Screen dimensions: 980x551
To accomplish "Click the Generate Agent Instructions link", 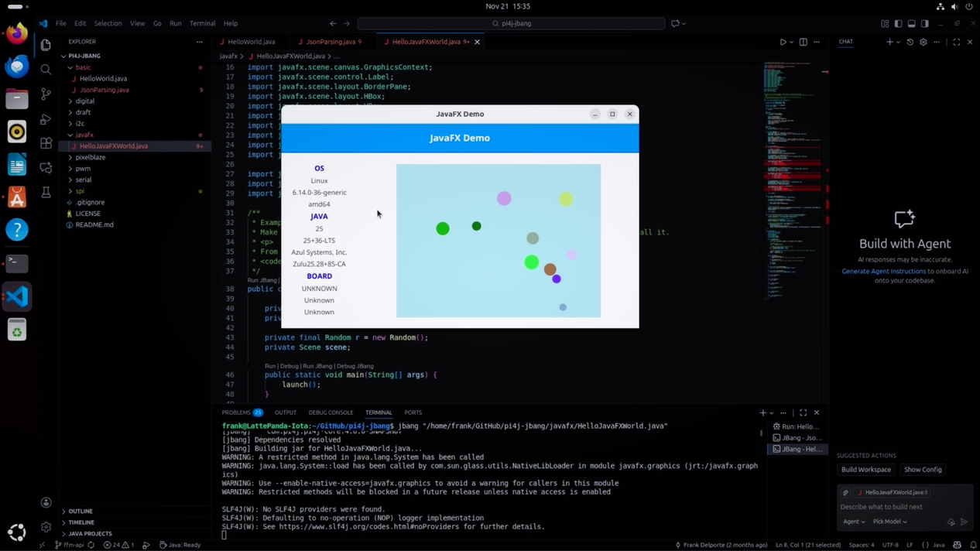I will point(883,272).
